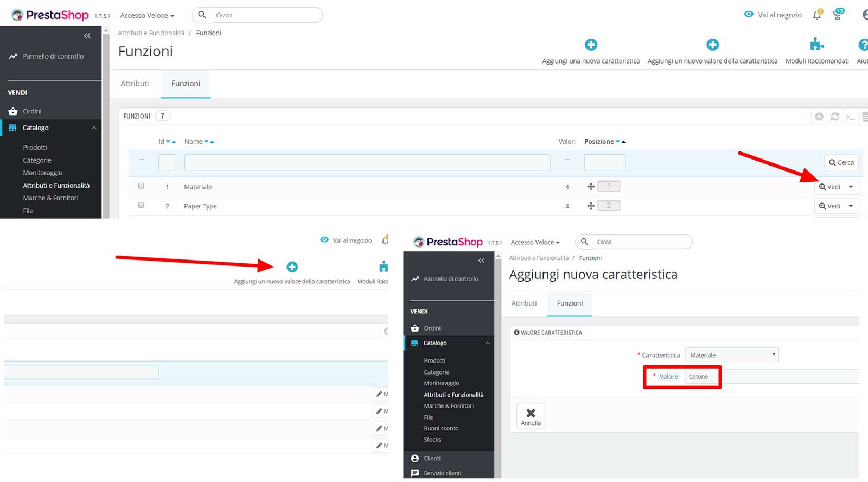The image size is (868, 482).
Task: Click Ordini basket icon on Funzioni list page
Action: point(13,111)
